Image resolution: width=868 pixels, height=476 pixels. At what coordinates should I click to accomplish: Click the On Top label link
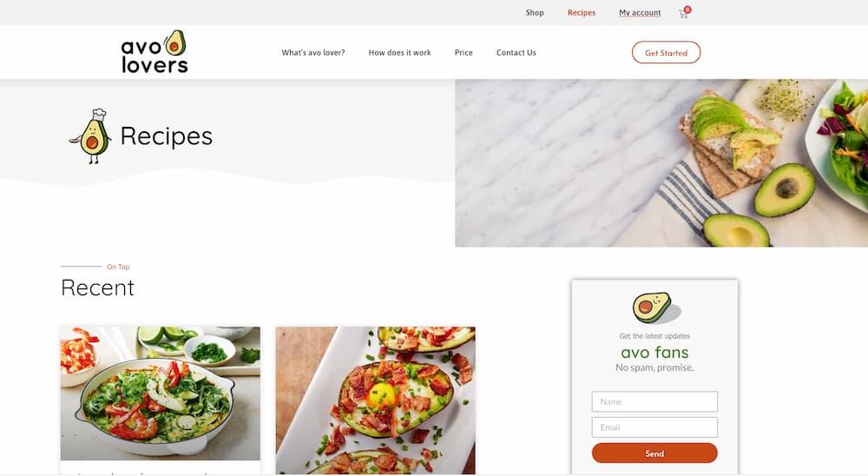[118, 267]
